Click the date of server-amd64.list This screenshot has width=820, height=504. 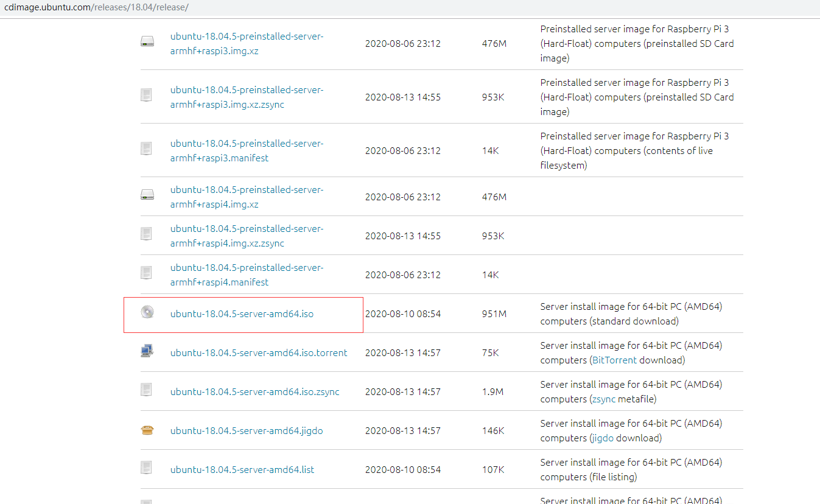403,470
